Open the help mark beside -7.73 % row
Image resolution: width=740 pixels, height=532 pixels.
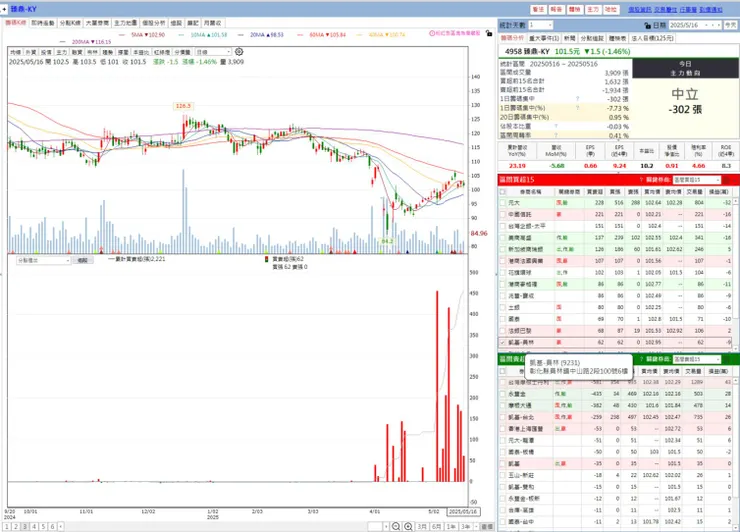click(x=577, y=108)
